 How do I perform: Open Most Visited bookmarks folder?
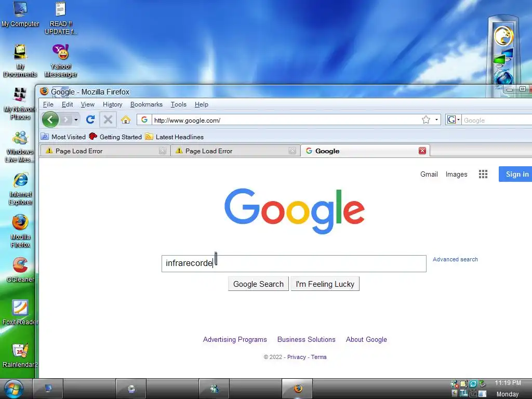[63, 137]
